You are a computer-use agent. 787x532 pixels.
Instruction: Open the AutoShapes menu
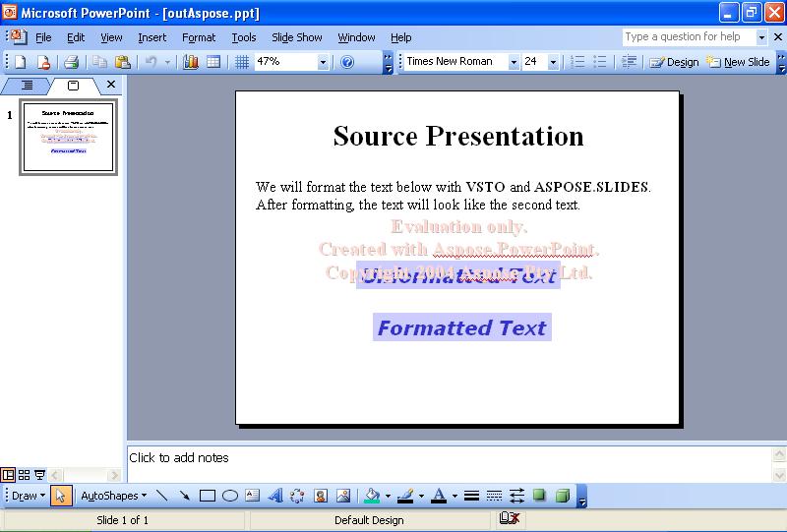tap(113, 496)
